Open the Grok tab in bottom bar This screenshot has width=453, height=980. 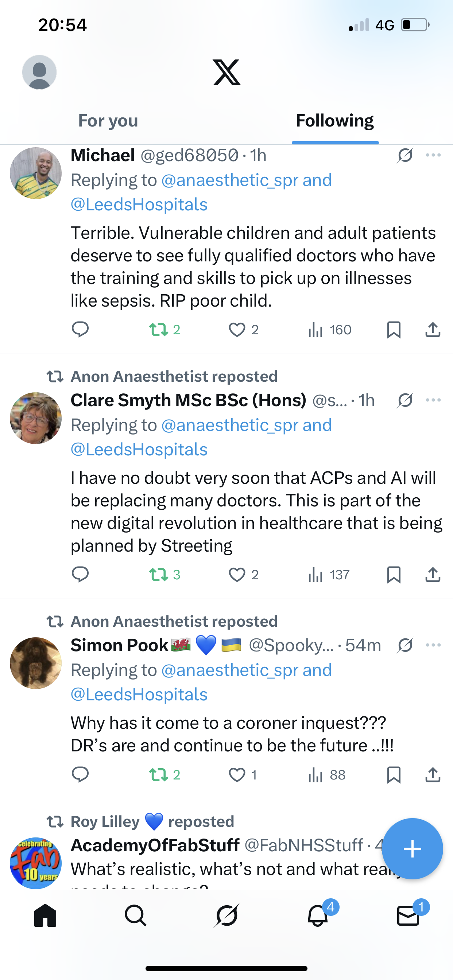click(226, 915)
